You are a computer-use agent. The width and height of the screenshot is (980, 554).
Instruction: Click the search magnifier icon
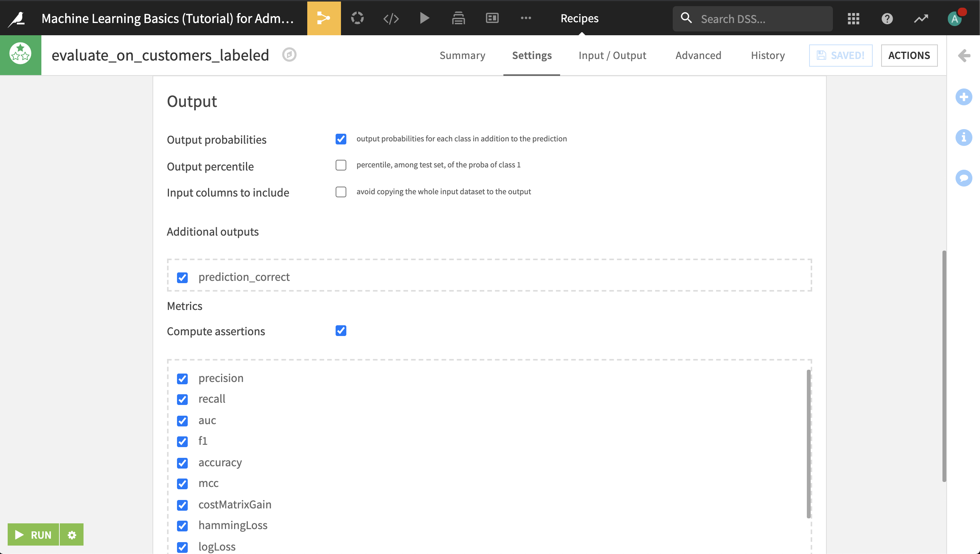coord(686,18)
